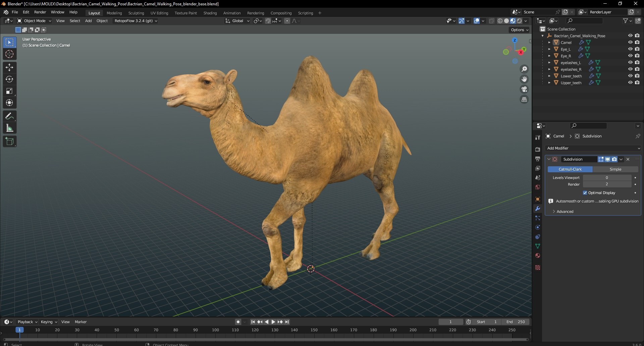The image size is (644, 346).
Task: Collapse Bactrian_Camel_Walking_Pose collection
Action: point(542,36)
